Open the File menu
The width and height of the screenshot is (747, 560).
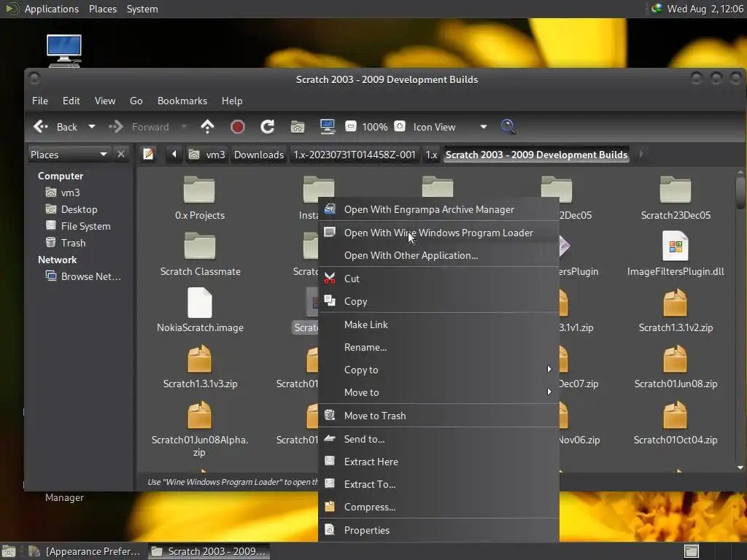tap(40, 101)
